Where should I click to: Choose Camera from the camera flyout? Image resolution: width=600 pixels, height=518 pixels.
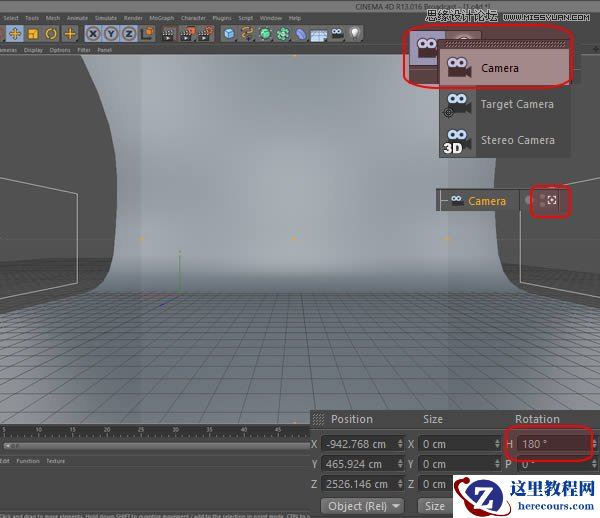(504, 68)
